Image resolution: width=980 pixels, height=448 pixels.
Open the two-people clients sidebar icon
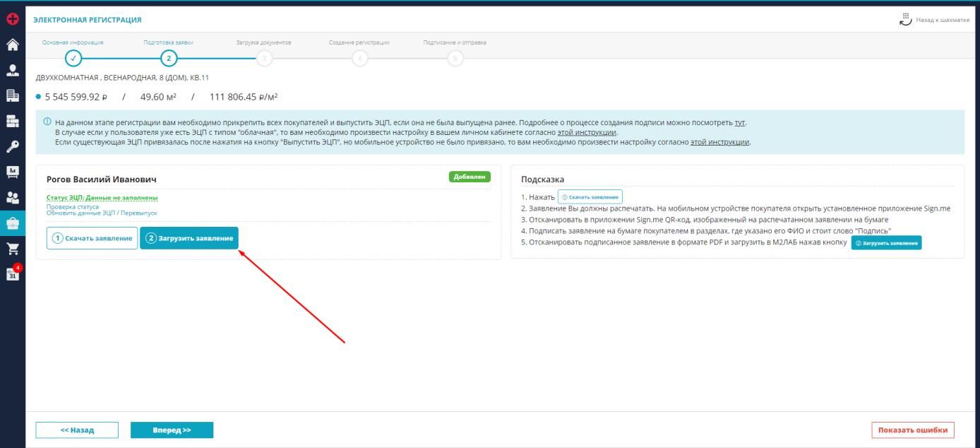tap(13, 197)
